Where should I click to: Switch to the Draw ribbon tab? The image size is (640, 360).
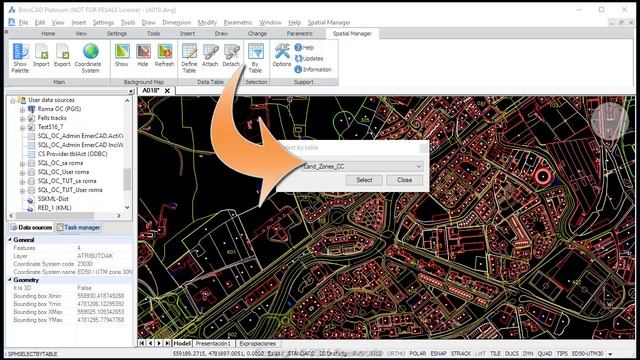(x=221, y=33)
